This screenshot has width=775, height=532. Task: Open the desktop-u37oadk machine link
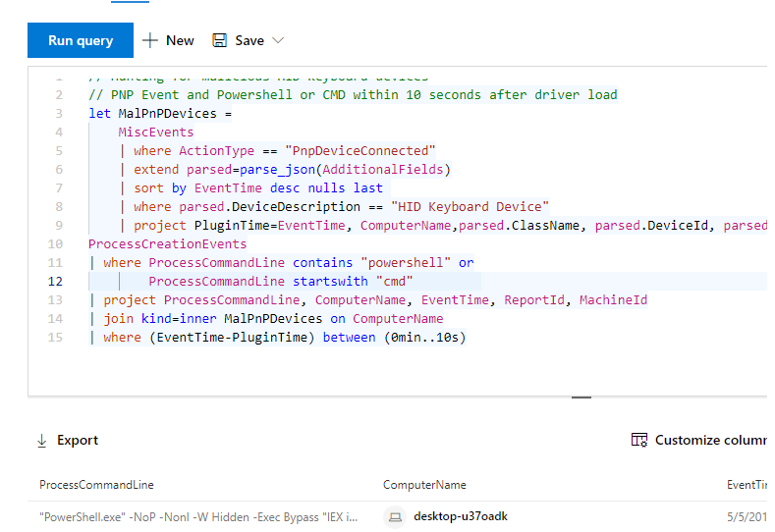[460, 516]
